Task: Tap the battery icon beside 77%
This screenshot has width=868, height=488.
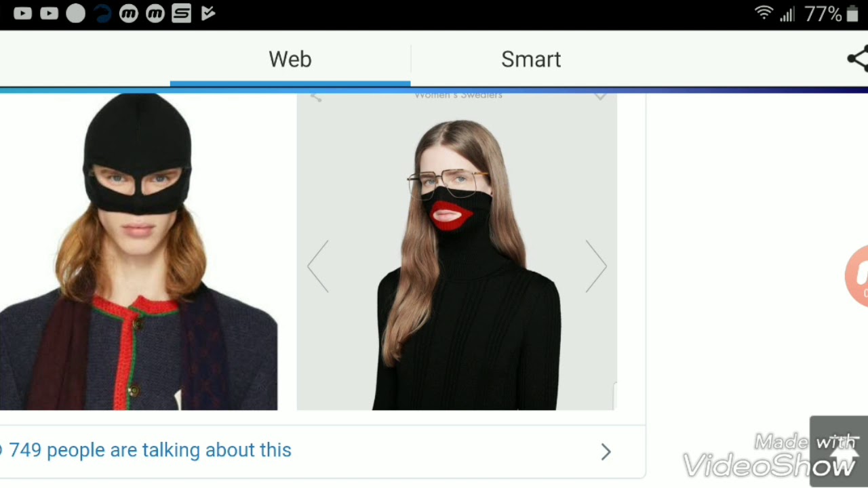Action: 852,14
